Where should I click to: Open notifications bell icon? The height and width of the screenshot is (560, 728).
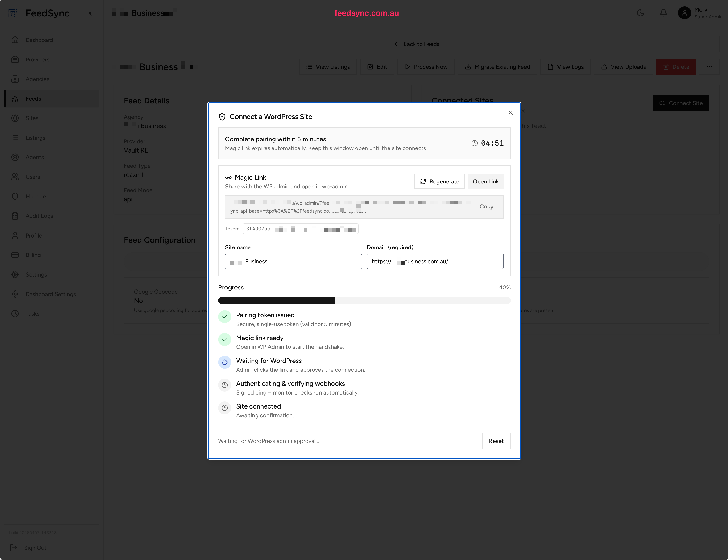pos(663,13)
